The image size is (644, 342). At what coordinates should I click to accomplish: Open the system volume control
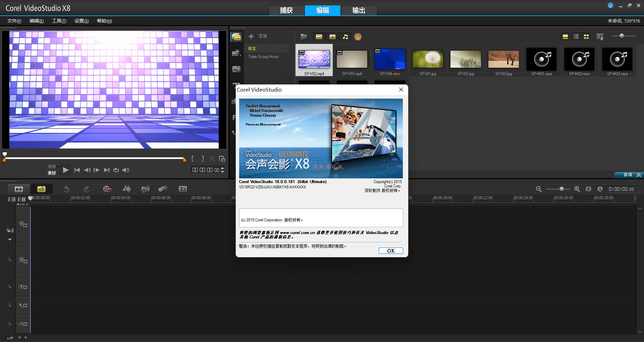pyautogui.click(x=126, y=170)
